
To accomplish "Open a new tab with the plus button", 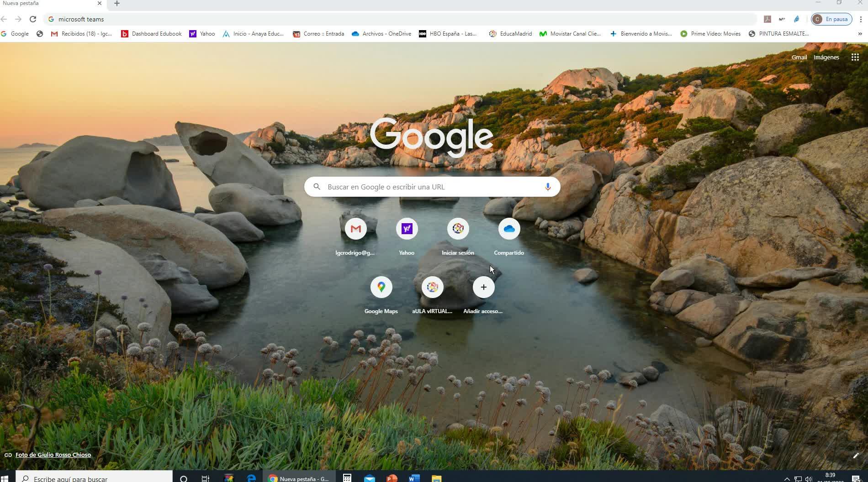I will [117, 4].
